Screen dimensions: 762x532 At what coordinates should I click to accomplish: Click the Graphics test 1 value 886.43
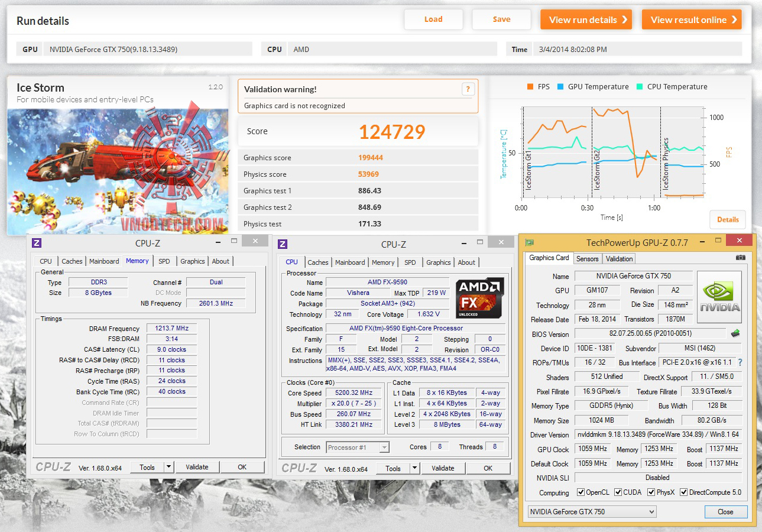click(x=370, y=191)
